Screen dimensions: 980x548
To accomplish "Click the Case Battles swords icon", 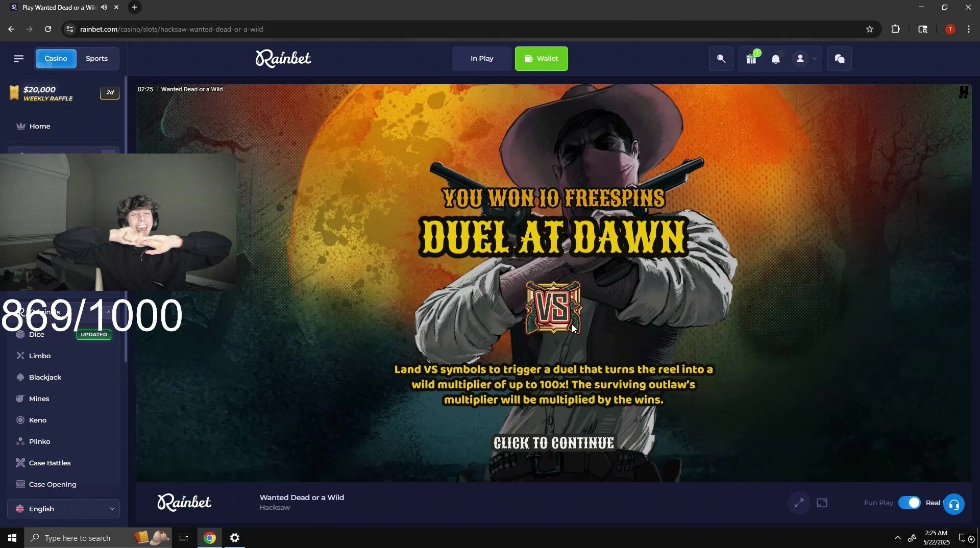I will (x=20, y=463).
